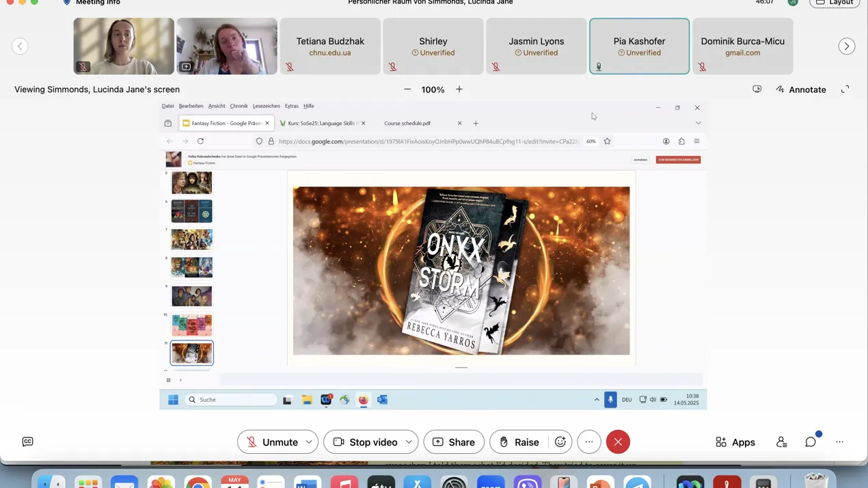Click the Firefox View icon left of the tabs
This screenshot has height=488, width=868.
click(x=168, y=124)
